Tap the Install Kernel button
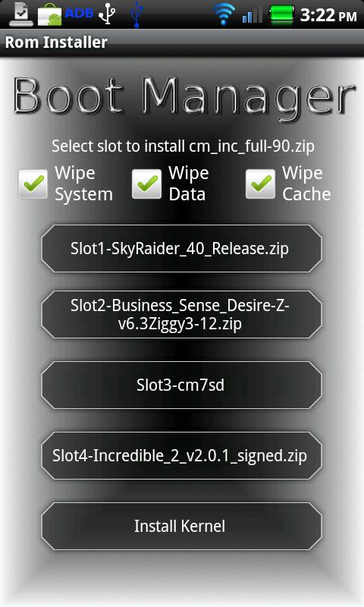Screen dimensions: 364x607 pos(181,526)
